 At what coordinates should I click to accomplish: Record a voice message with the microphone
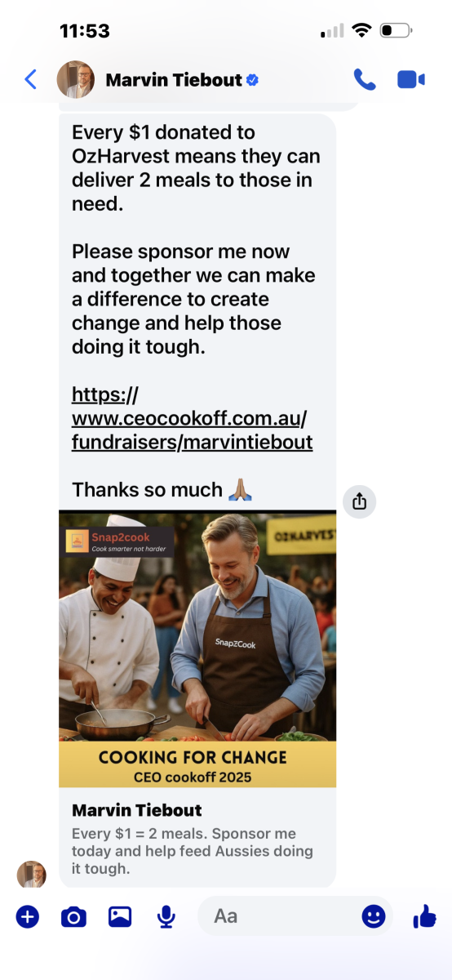coord(166,917)
